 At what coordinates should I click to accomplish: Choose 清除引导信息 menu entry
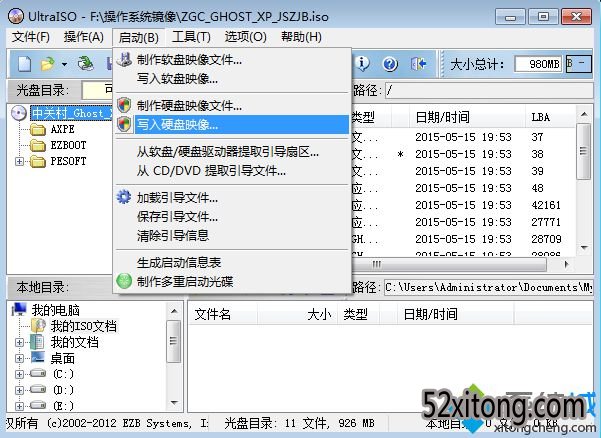233,236
